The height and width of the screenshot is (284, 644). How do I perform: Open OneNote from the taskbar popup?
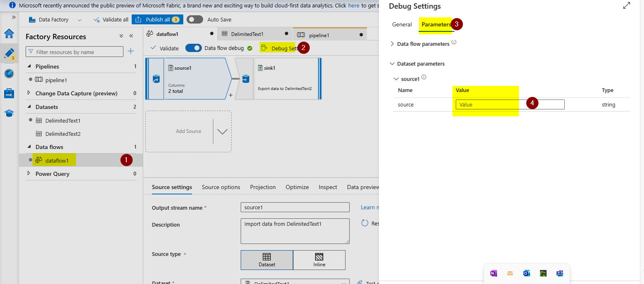[493, 273]
